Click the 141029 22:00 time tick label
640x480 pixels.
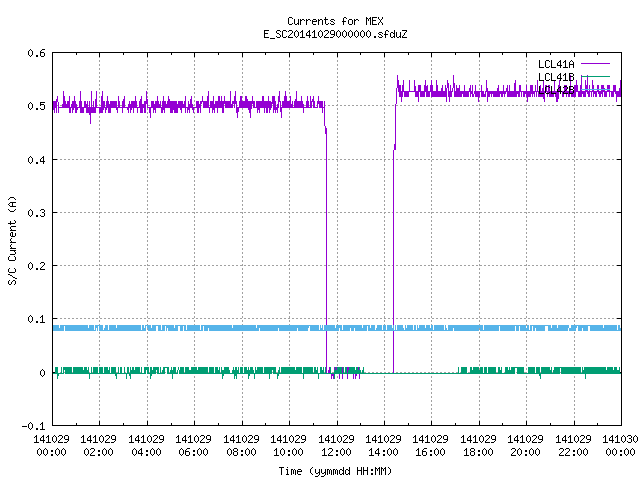point(574,445)
